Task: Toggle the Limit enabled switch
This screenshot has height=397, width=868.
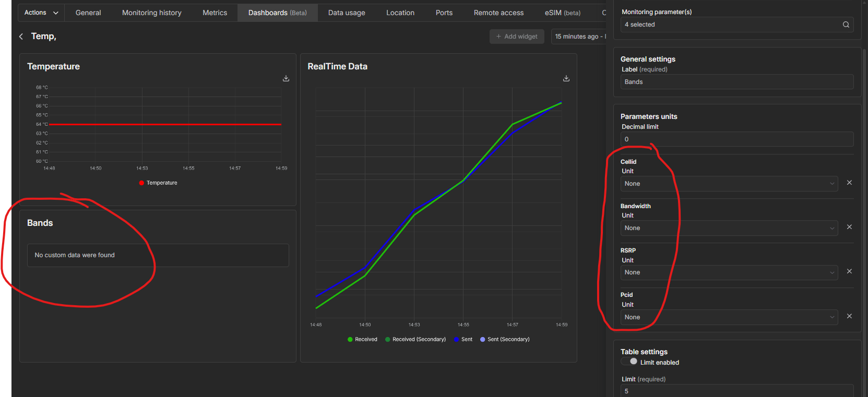Action: (x=629, y=362)
